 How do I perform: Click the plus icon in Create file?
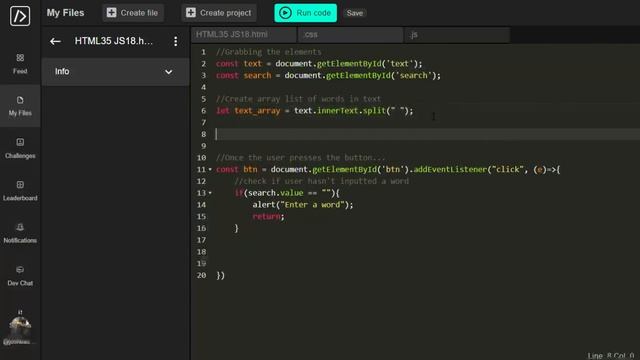click(x=111, y=13)
